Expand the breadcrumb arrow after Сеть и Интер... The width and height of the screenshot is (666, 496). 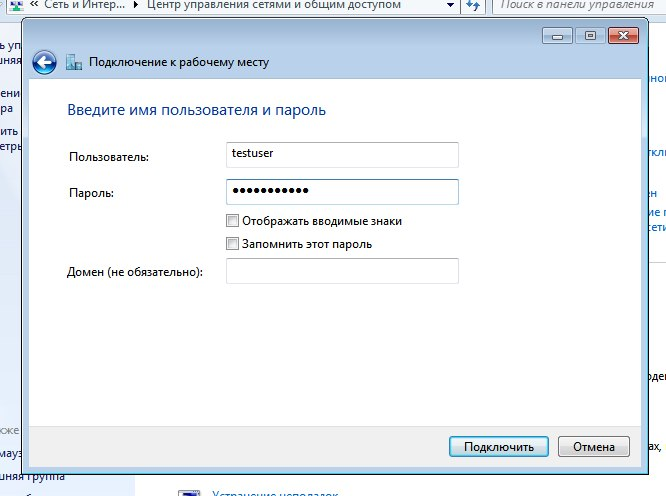[136, 5]
